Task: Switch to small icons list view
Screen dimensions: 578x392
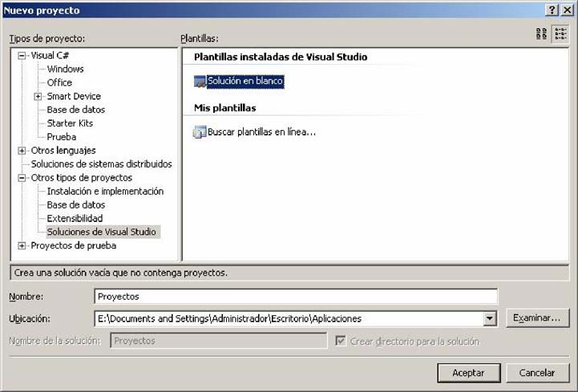Action: pyautogui.click(x=560, y=34)
